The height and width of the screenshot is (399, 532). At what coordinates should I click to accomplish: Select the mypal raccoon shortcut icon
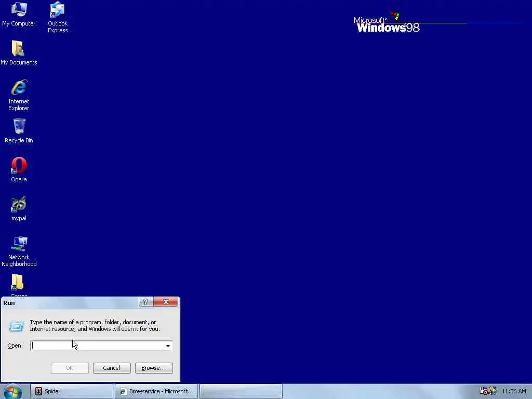pos(19,209)
